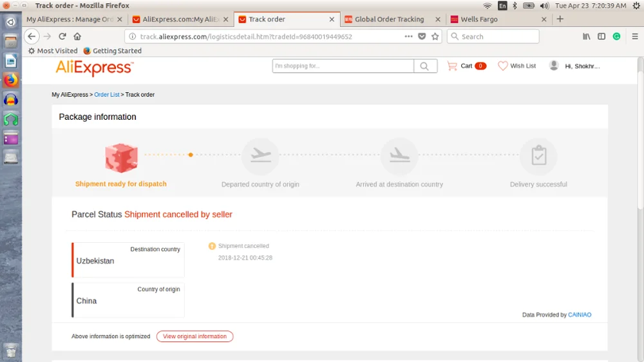Click the Shipment cancelled status icon
Image resolution: width=644 pixels, height=362 pixels.
click(212, 246)
